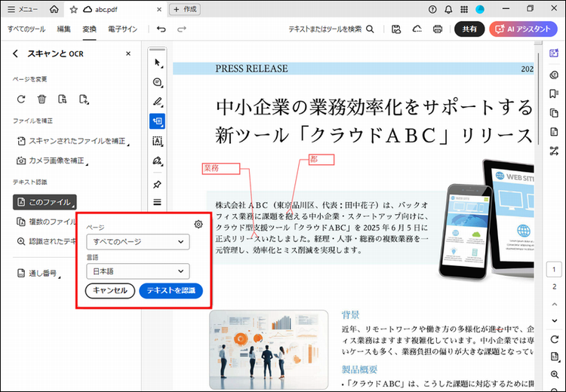Rotate view icon in right rail
The width and height of the screenshot is (566, 392).
click(x=554, y=339)
